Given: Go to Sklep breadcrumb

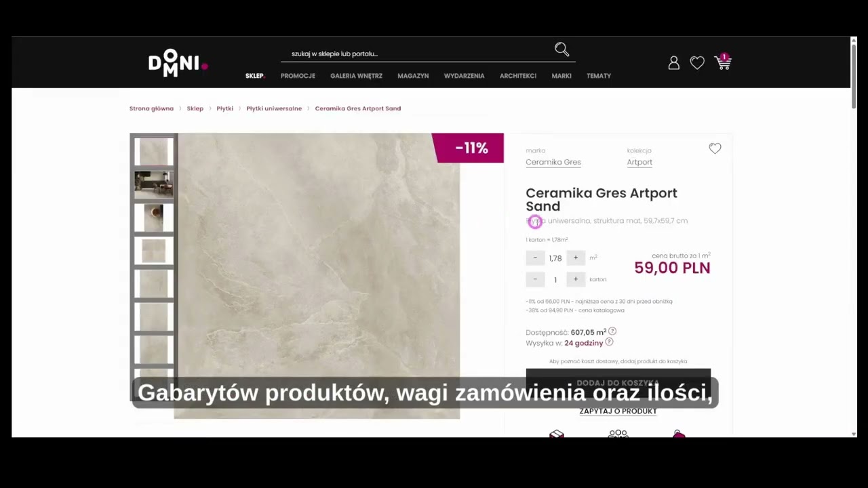Looking at the screenshot, I should 195,108.
